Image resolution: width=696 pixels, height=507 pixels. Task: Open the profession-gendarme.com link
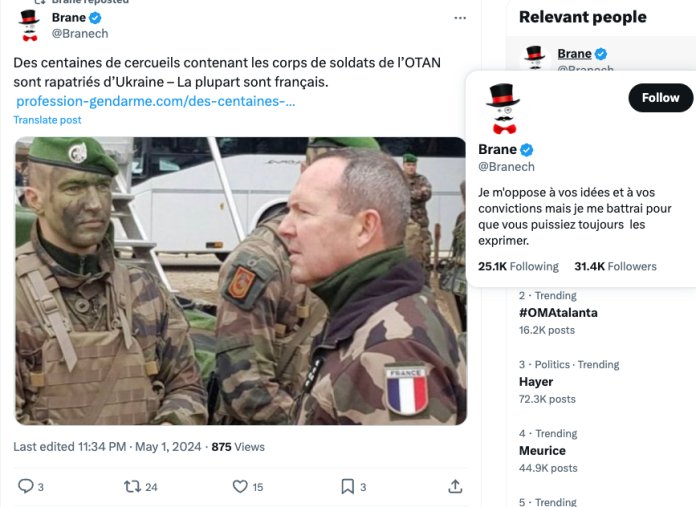[x=155, y=101]
